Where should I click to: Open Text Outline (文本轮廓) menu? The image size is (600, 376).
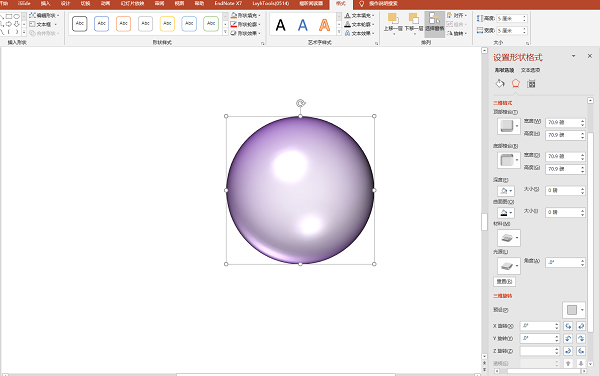359,24
